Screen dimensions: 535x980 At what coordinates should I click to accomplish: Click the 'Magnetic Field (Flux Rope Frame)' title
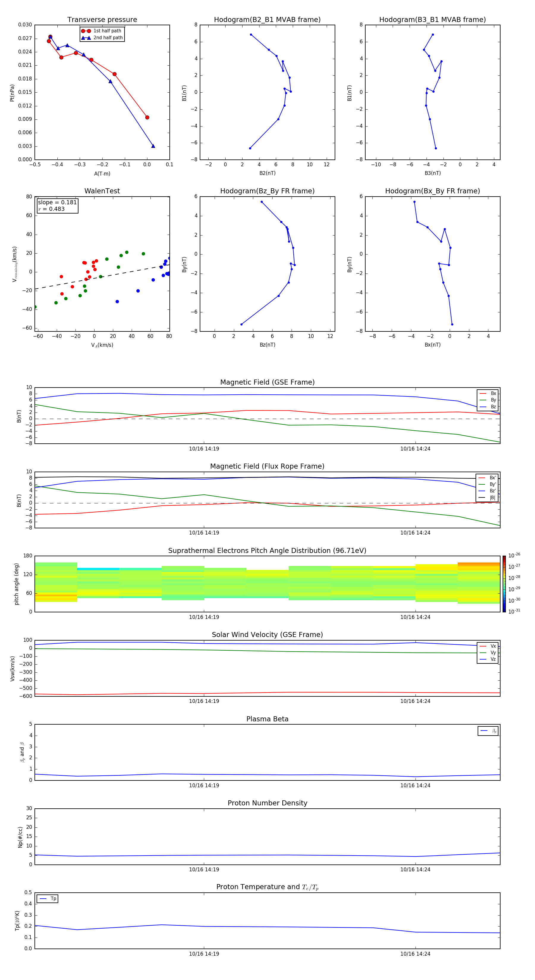(x=267, y=467)
